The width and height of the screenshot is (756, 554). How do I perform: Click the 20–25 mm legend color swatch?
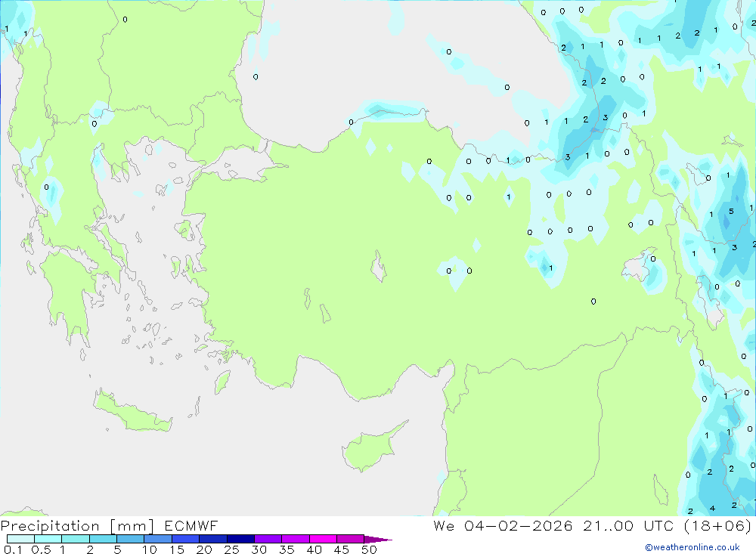[212, 539]
